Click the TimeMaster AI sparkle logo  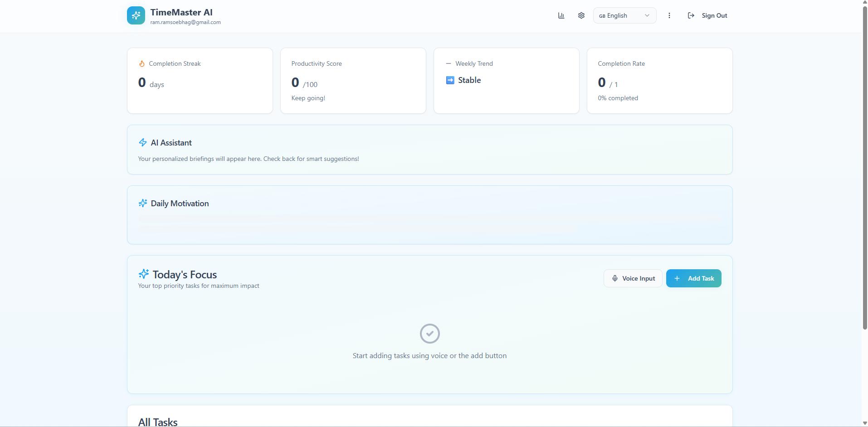pyautogui.click(x=136, y=15)
